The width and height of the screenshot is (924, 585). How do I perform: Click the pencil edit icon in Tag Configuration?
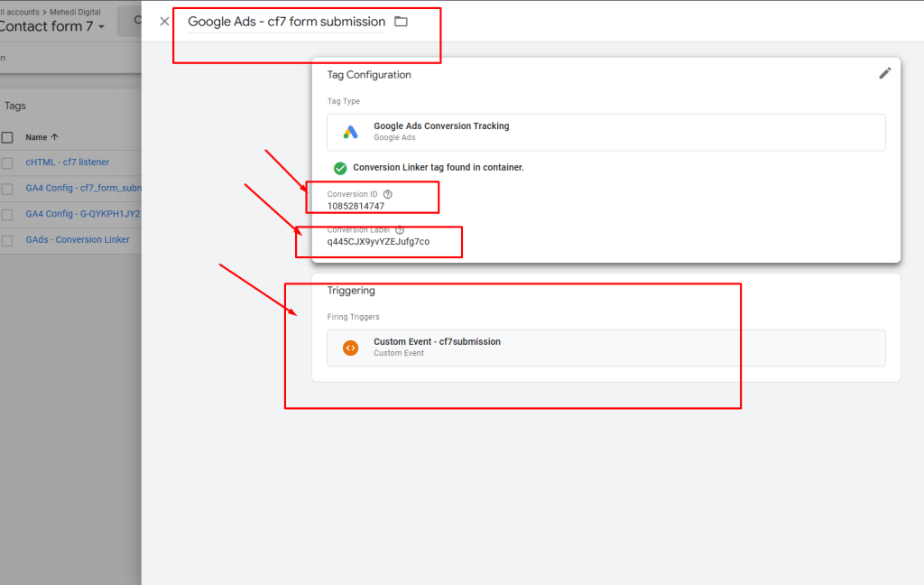pyautogui.click(x=884, y=73)
